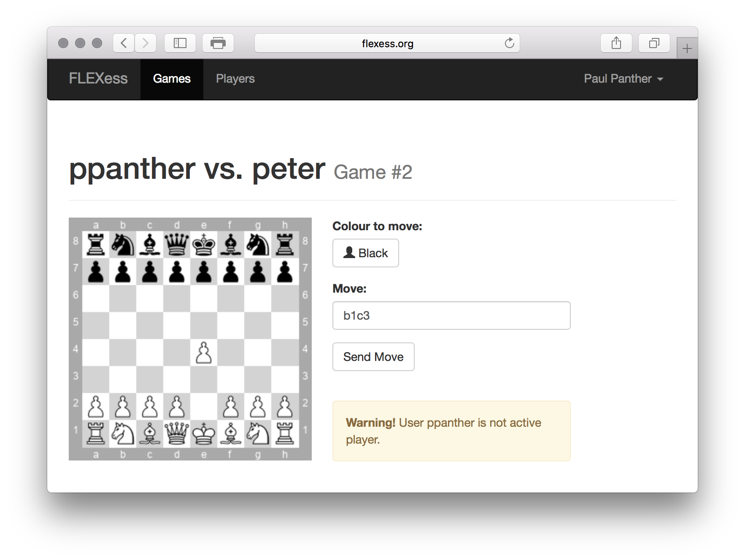Select the white king on e1
The image size is (745, 560).
204,433
